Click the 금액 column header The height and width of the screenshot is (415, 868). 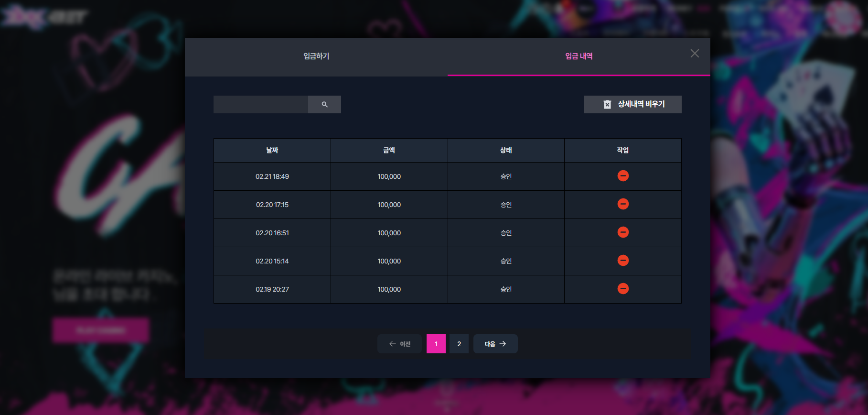pos(389,150)
